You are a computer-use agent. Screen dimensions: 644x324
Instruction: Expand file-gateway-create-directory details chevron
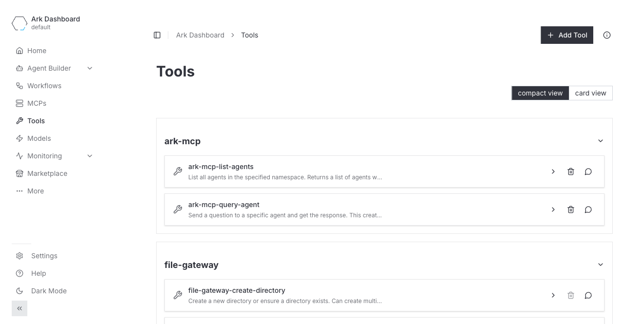point(553,295)
